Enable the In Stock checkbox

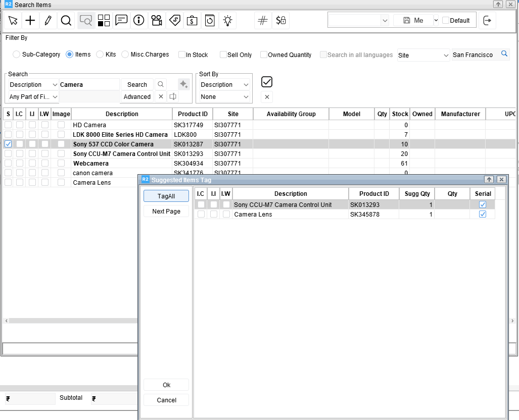182,55
